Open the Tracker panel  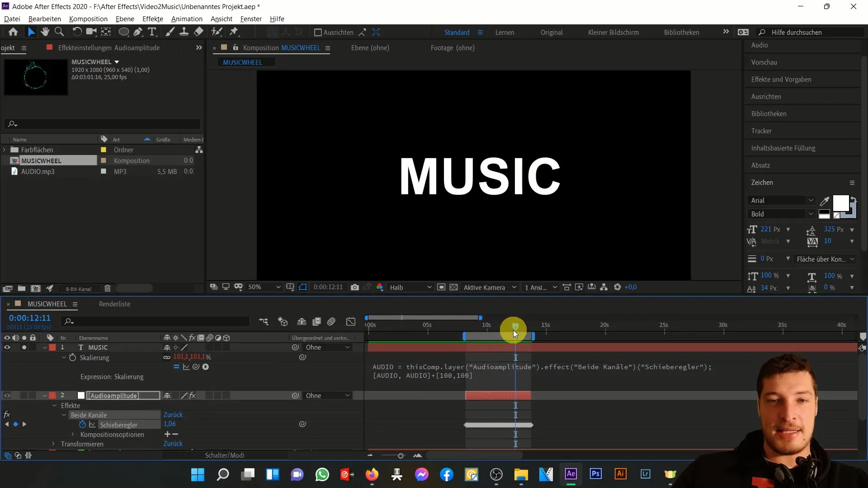pos(761,131)
